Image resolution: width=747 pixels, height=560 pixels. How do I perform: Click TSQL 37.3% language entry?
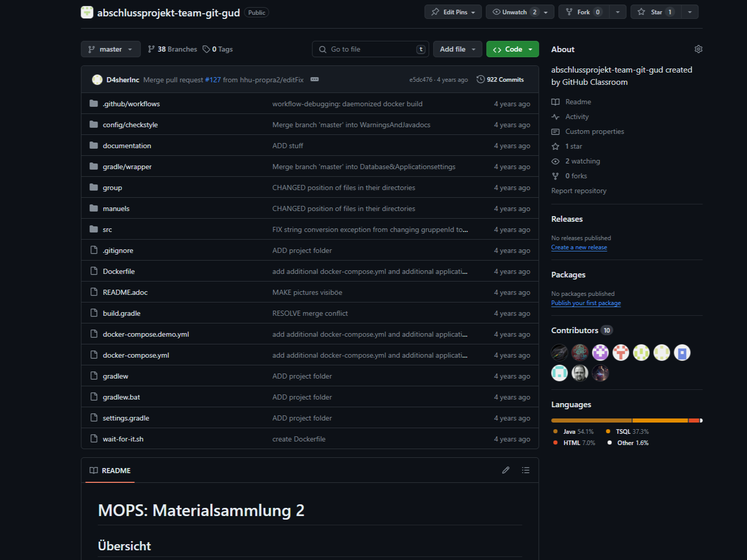click(x=627, y=432)
